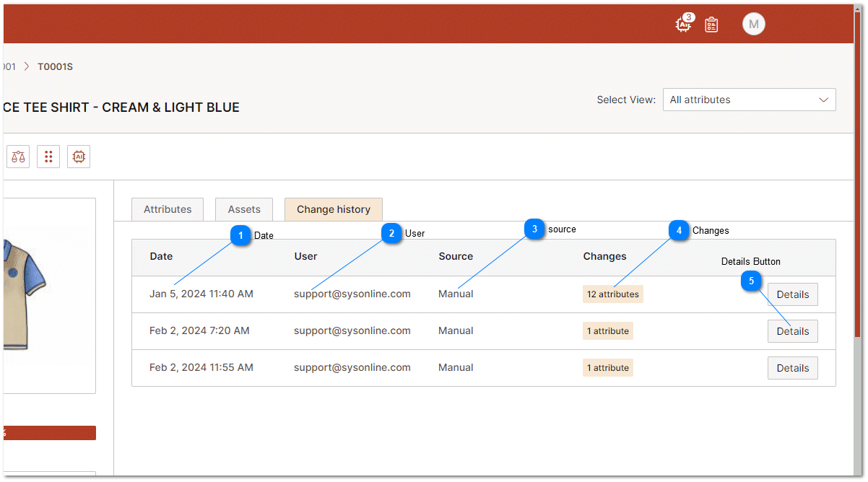
Task: Select the Change history tab
Action: (333, 209)
